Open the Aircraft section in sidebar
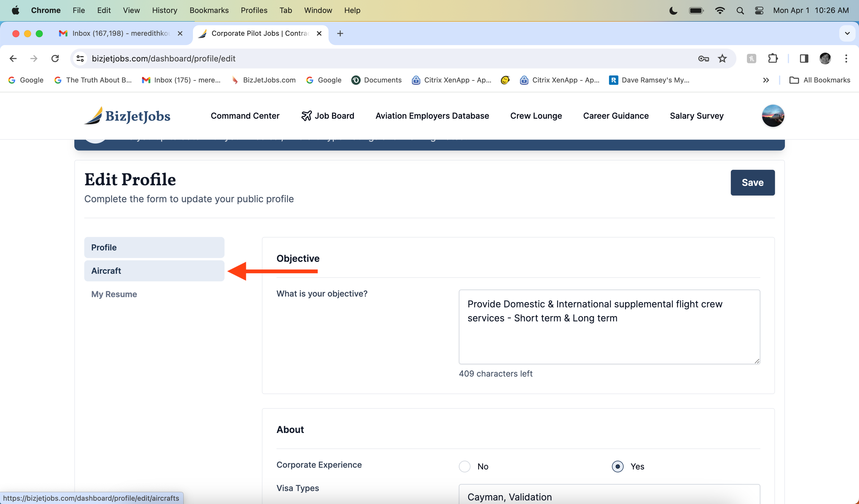This screenshot has width=859, height=504. [x=154, y=271]
